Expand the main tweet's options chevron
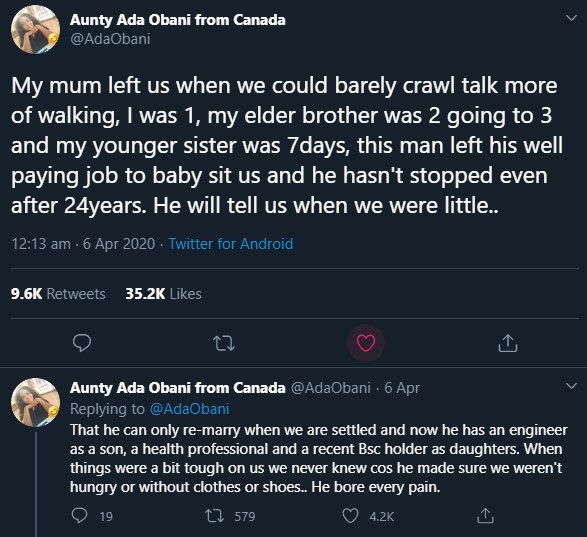This screenshot has height=537, width=587. 571,18
